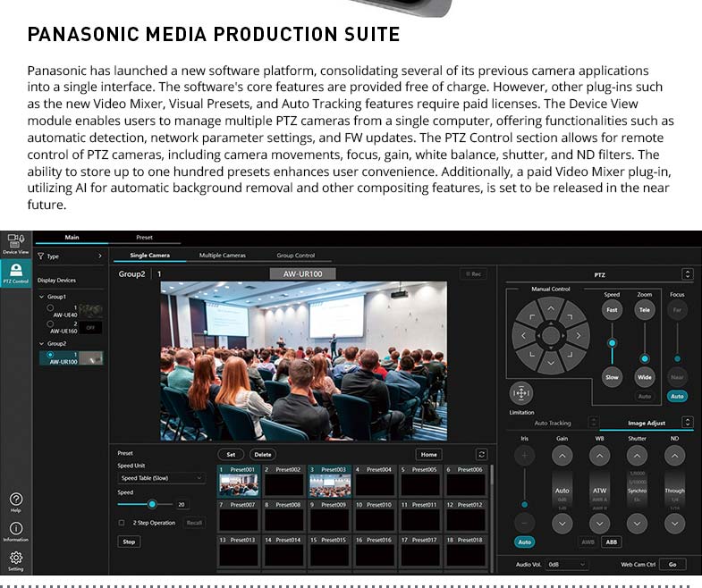
Task: Toggle the Image Adjust panel collapse arrows
Action: point(688,422)
